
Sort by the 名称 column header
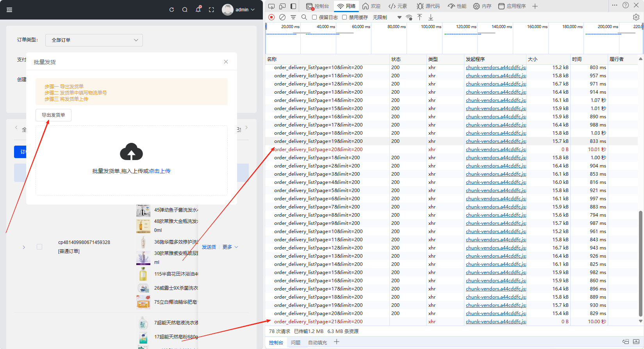(327, 59)
